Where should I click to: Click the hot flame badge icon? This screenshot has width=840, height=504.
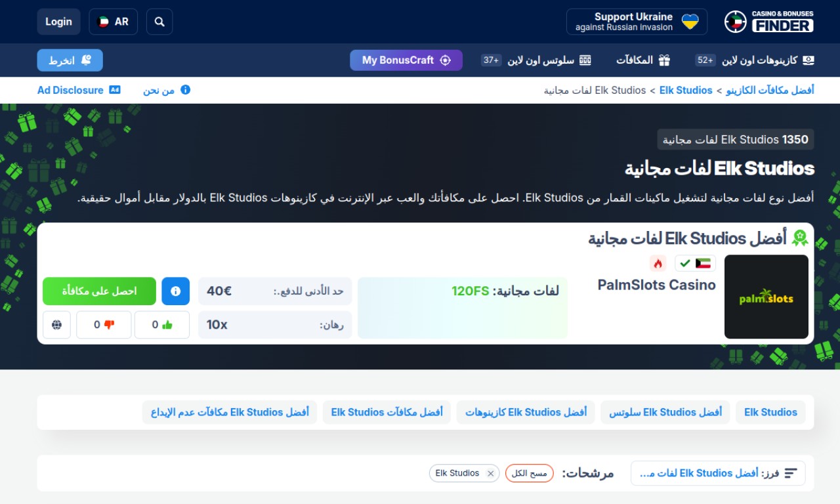coord(658,263)
